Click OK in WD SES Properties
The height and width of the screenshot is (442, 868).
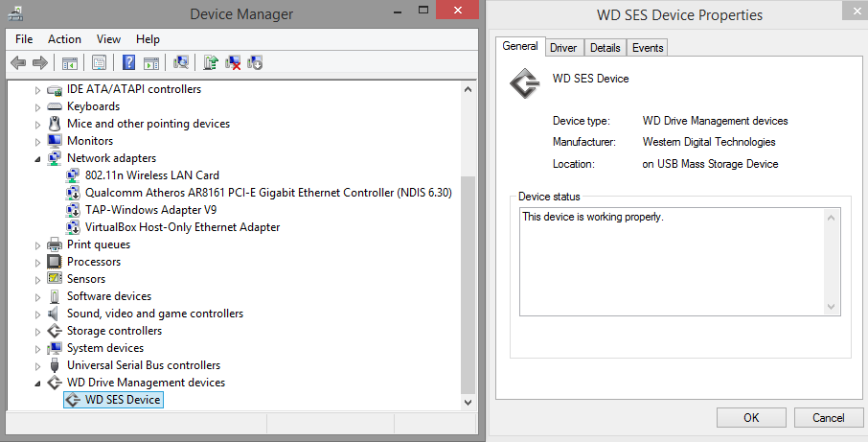[x=751, y=418]
